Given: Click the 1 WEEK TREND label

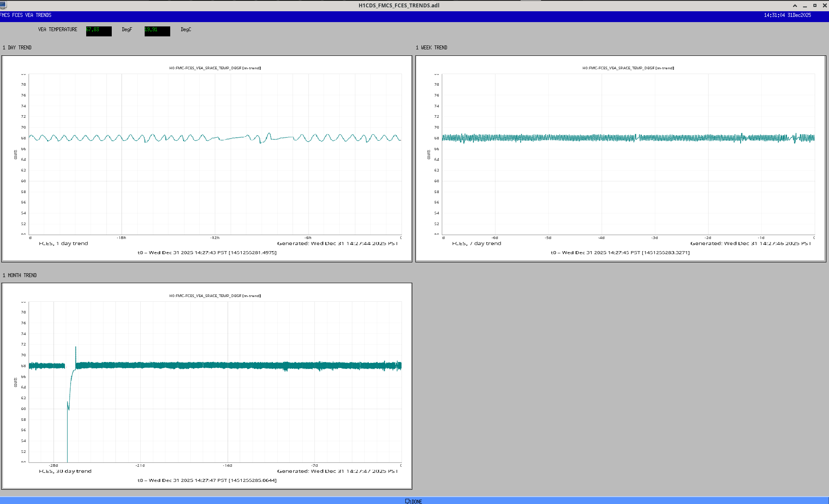Looking at the screenshot, I should click(431, 48).
